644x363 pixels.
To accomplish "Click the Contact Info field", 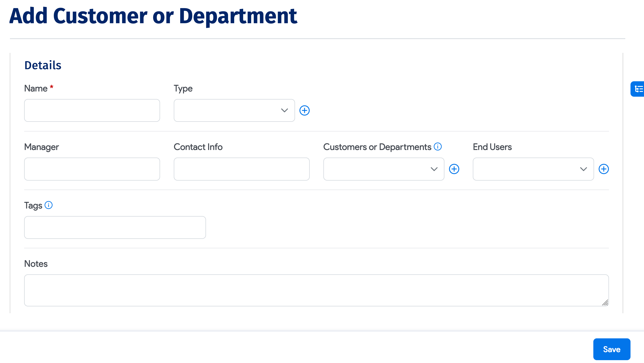I will click(x=241, y=169).
